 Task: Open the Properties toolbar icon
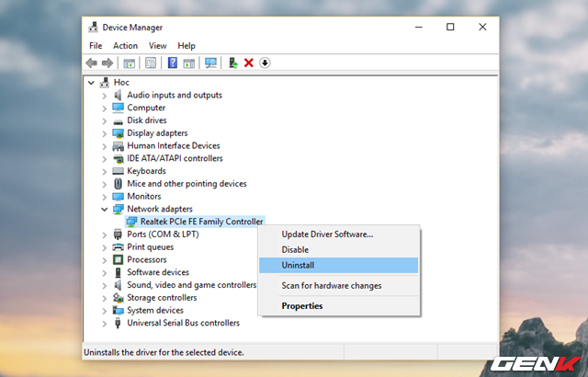[x=151, y=63]
